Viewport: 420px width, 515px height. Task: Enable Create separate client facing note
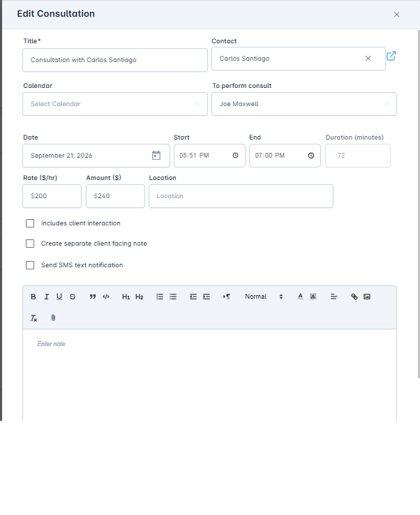pyautogui.click(x=30, y=244)
